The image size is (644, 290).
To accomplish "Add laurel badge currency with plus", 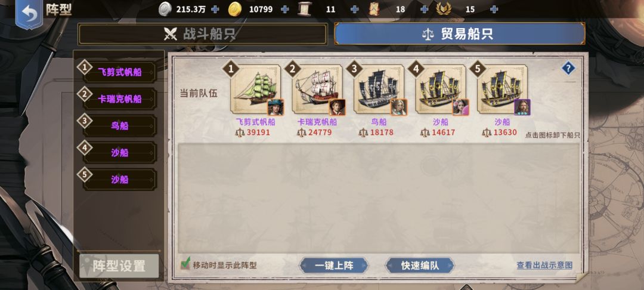I will (494, 10).
